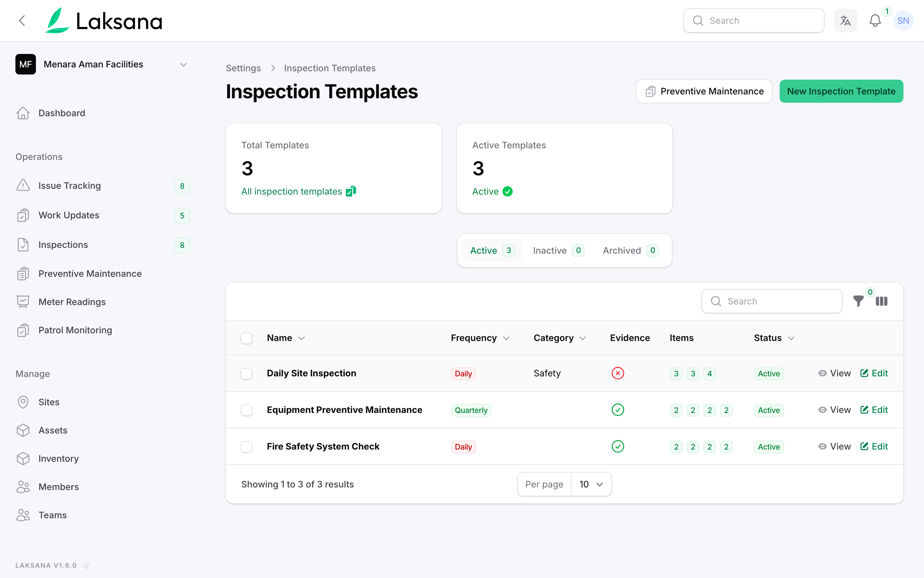Click the Meter Readings chart icon
This screenshot has height=578, width=924.
pos(23,302)
